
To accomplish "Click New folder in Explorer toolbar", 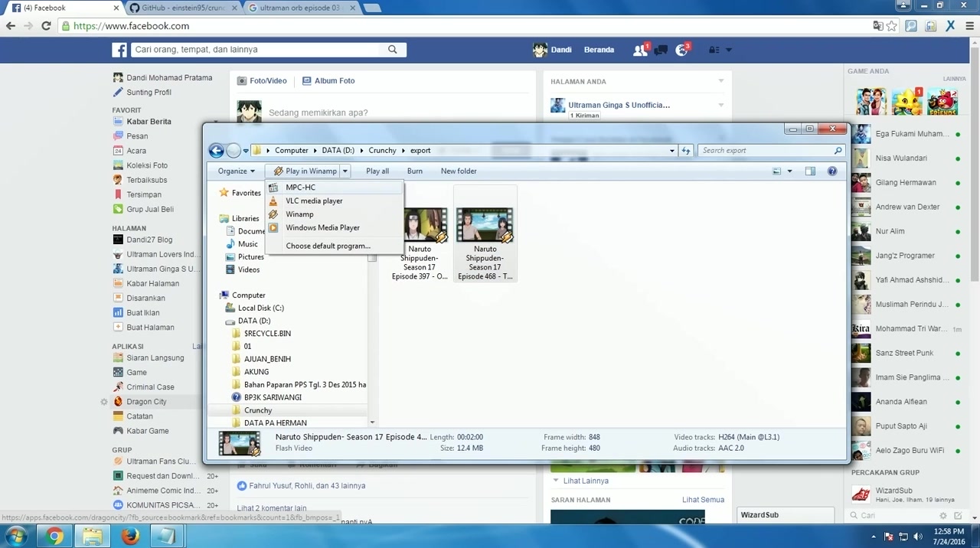I will click(x=459, y=171).
